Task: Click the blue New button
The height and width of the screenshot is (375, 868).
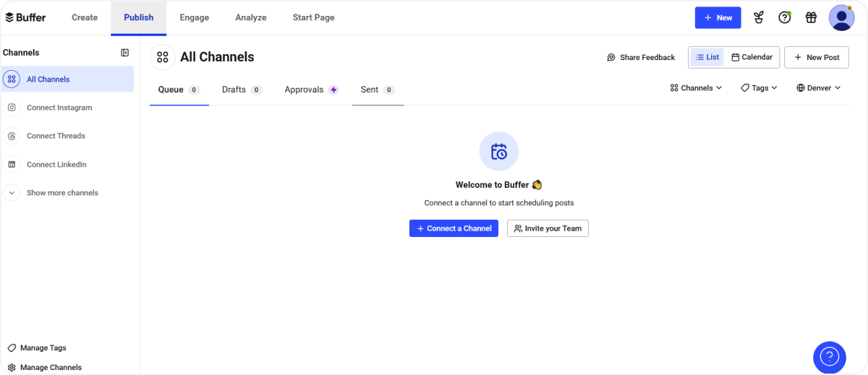Action: coord(718,17)
